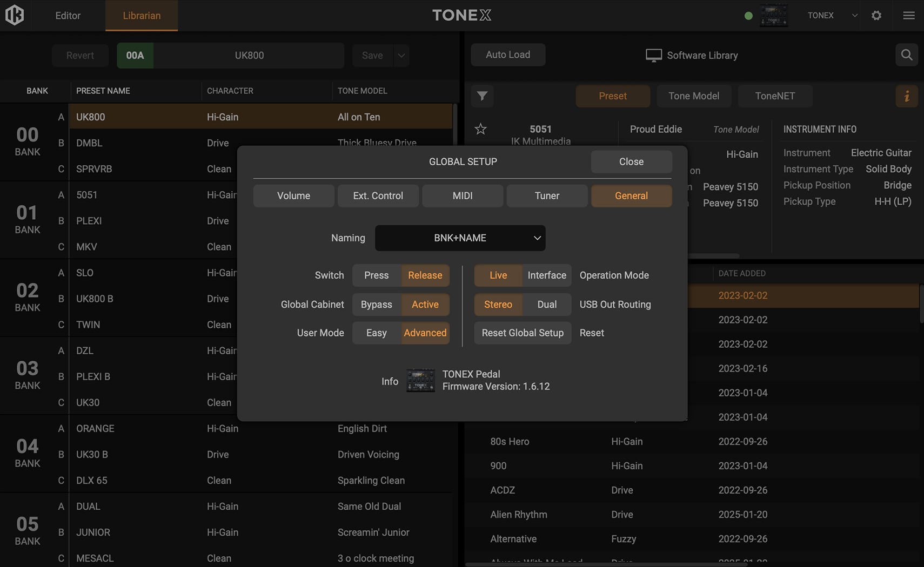Close the Global Setup dialog
Screen dimensions: 924x567
(x=631, y=162)
